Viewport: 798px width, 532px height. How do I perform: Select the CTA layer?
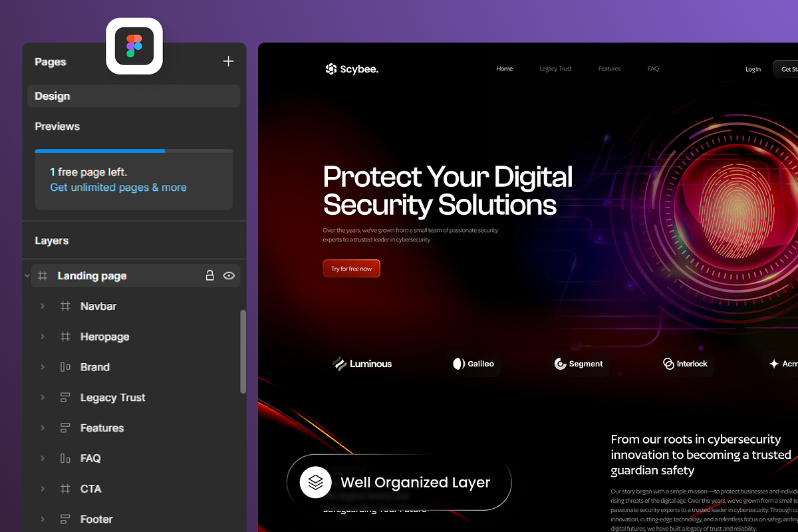coord(91,489)
